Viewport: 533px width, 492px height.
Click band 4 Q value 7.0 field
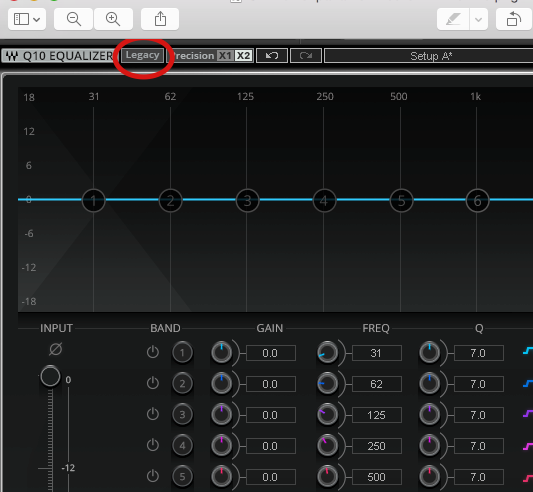point(479,446)
